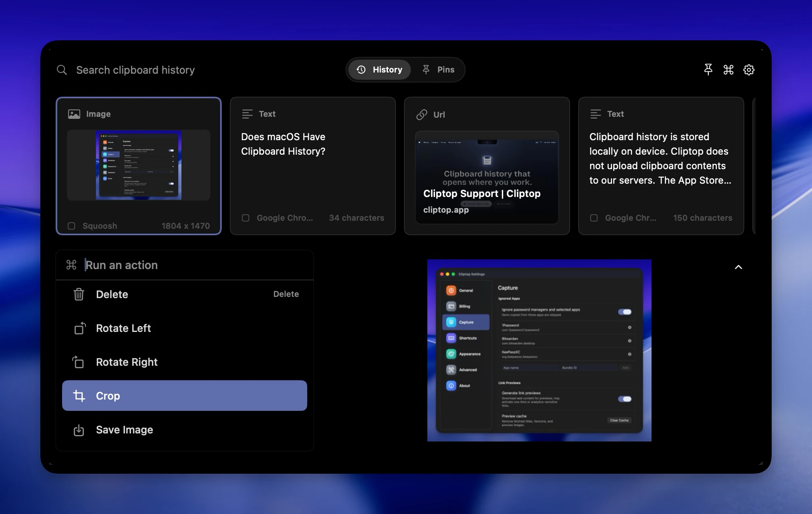Screen dimensions: 812x514
Task: Click the text icon on the 150 characters card
Action: (595, 114)
